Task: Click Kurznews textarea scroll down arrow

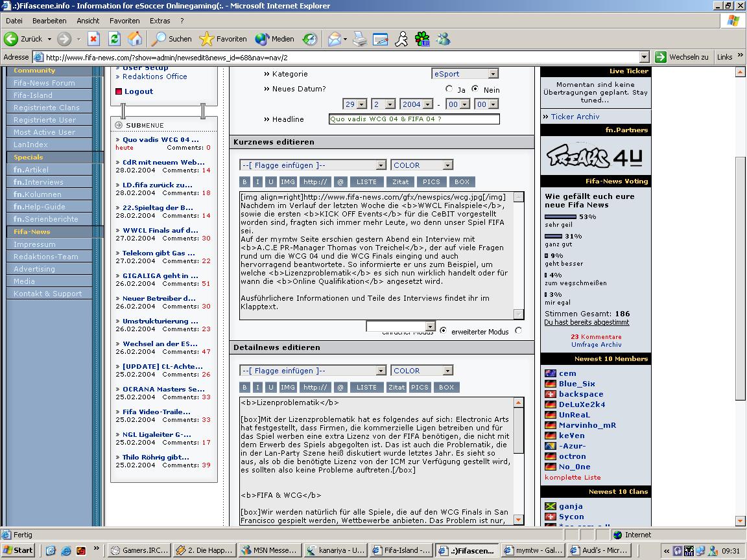Action: [x=519, y=314]
